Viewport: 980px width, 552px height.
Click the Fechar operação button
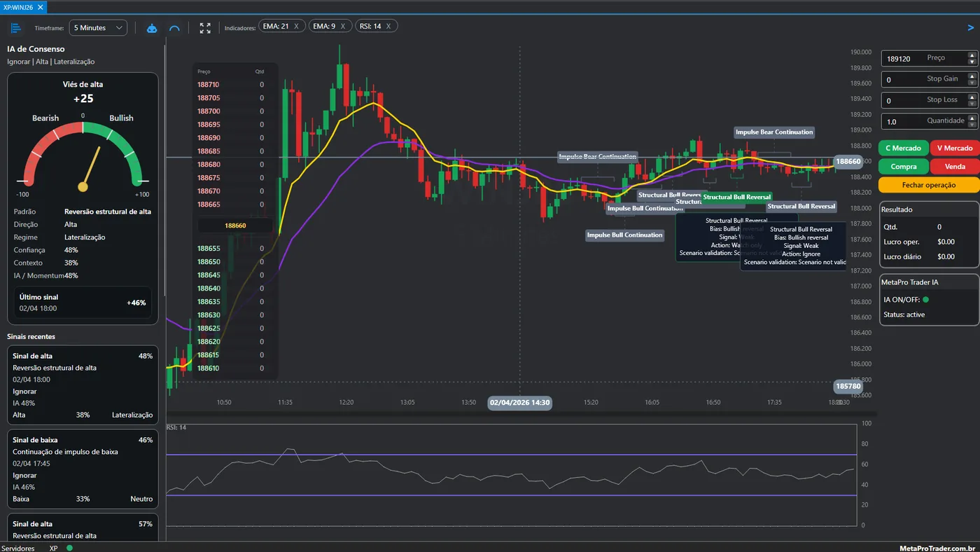pos(929,185)
